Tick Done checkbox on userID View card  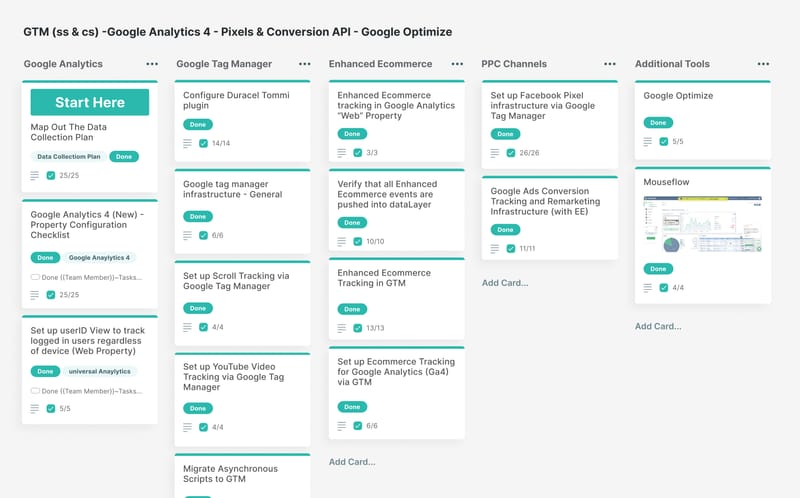(x=35, y=391)
